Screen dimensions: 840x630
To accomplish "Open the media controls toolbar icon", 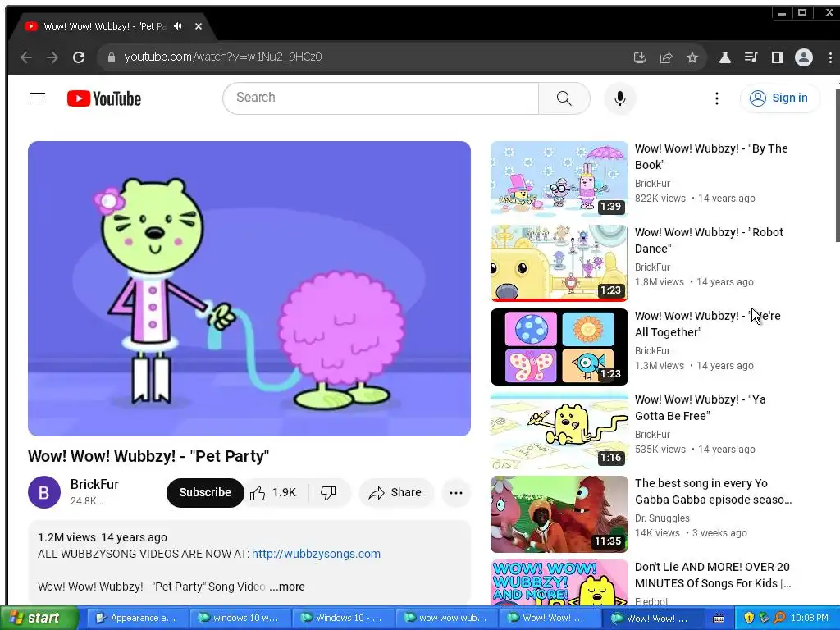I will (x=751, y=57).
